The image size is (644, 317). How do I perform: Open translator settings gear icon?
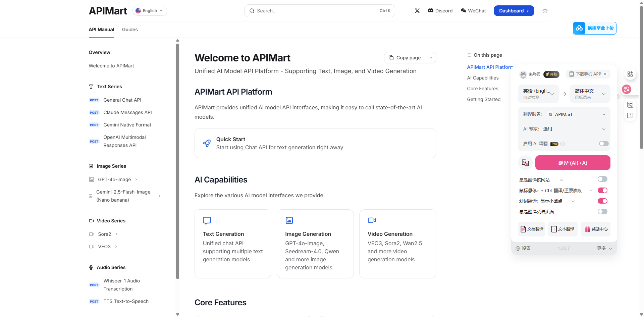(518, 249)
